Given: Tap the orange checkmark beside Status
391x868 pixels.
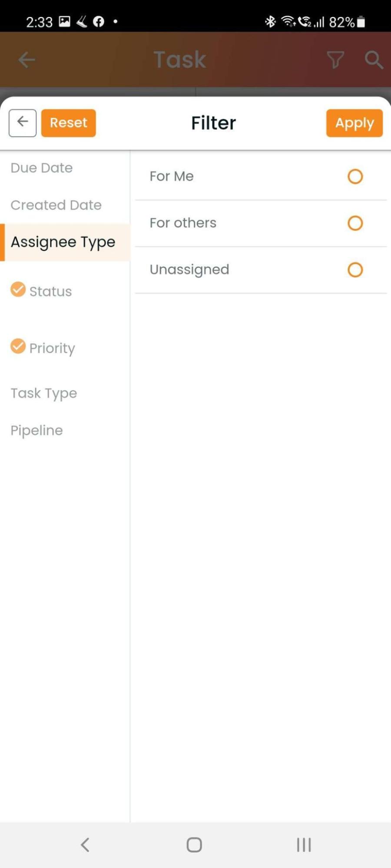Looking at the screenshot, I should tap(18, 289).
